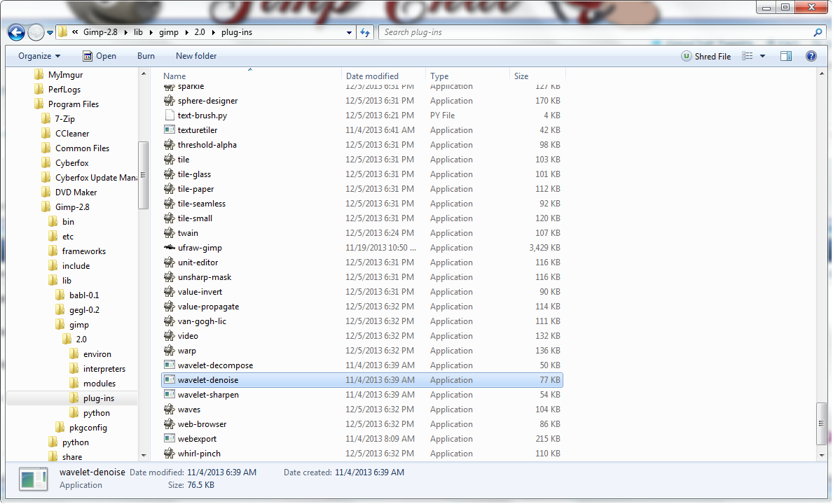Select the PerfLogs folder in the tree
The height and width of the screenshot is (504, 833).
coord(57,90)
